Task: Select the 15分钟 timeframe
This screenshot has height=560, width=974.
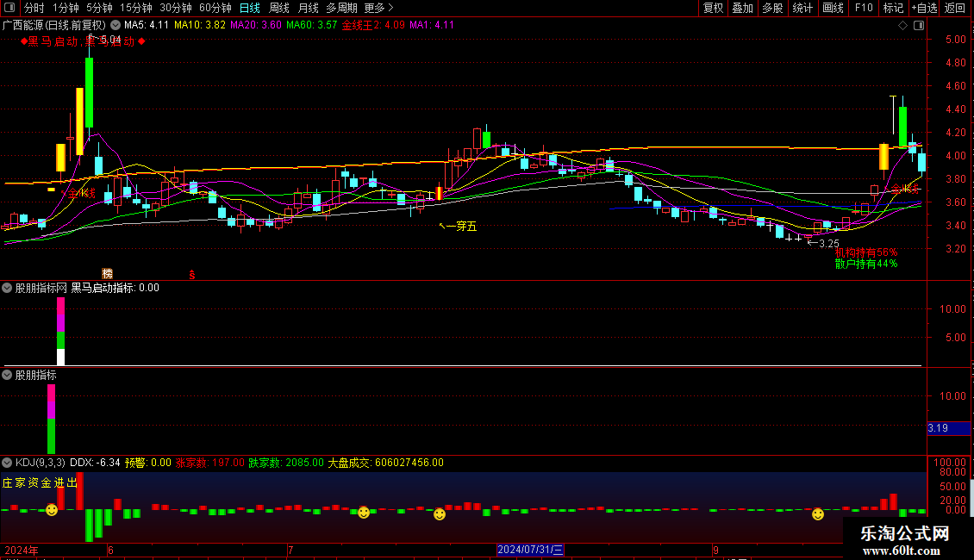Action: [x=136, y=8]
